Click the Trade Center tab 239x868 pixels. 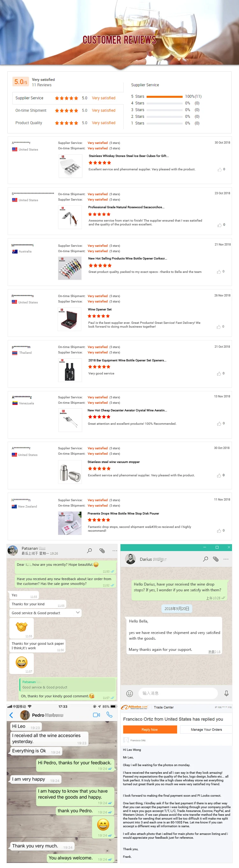163,707
